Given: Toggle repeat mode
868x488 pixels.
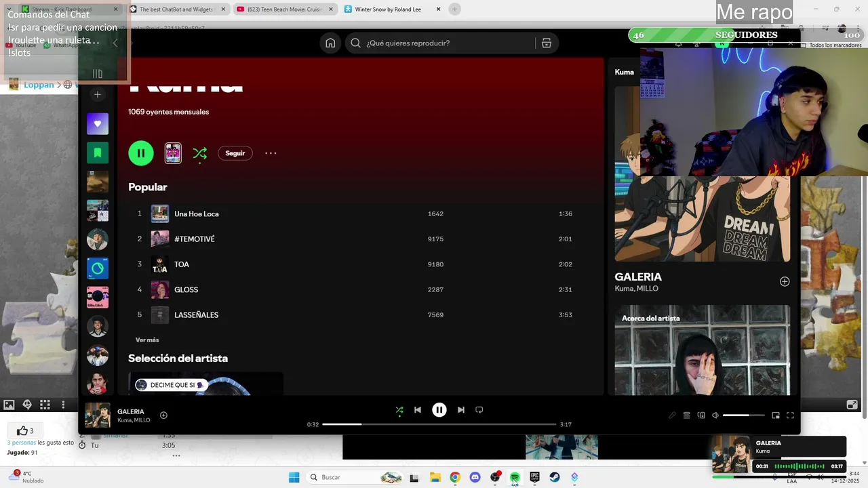Looking at the screenshot, I should point(479,409).
